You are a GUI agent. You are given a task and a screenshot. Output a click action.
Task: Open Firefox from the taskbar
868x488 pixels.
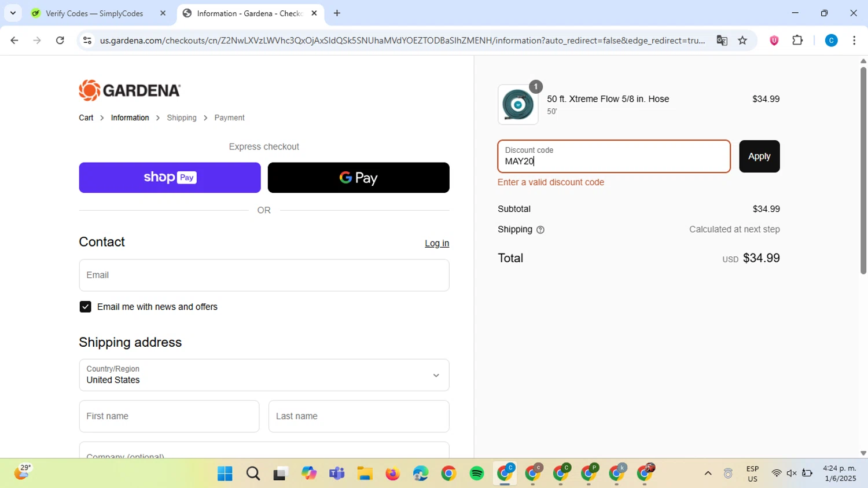(393, 474)
